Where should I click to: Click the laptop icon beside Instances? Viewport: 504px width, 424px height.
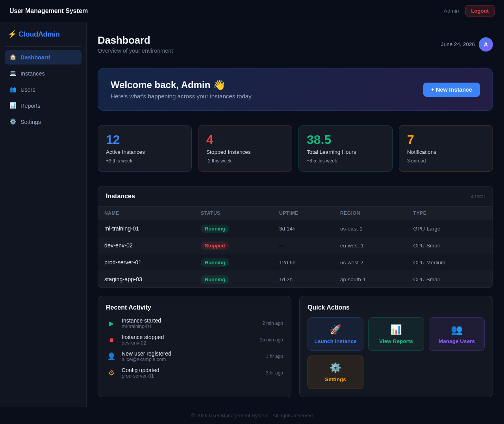[13, 74]
